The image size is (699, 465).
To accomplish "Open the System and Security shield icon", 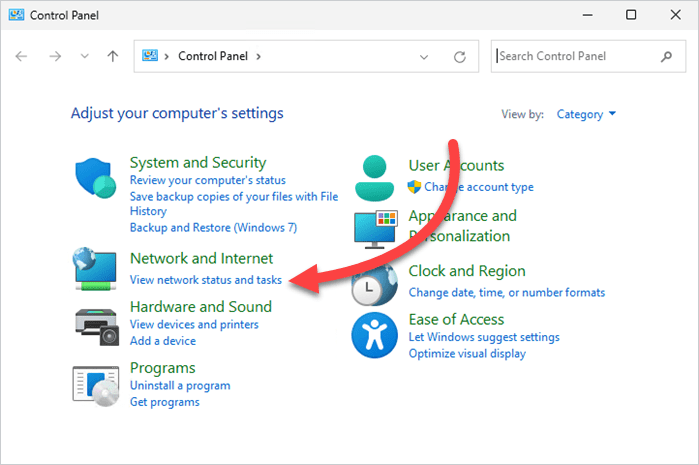I will pos(95,178).
